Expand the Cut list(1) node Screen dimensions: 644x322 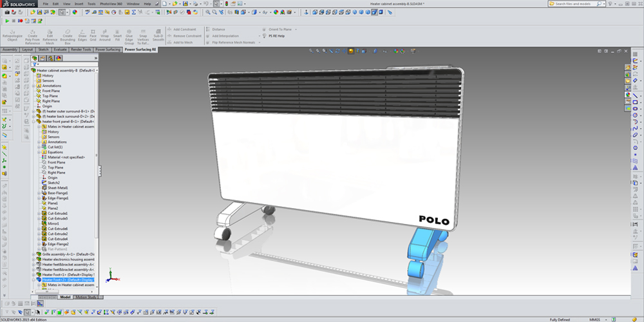pos(39,147)
